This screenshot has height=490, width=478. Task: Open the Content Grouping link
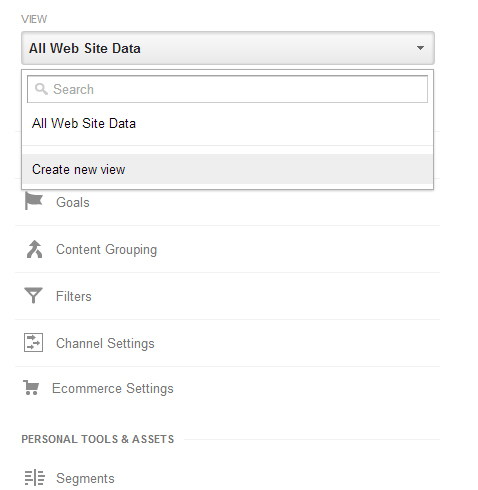coord(106,250)
